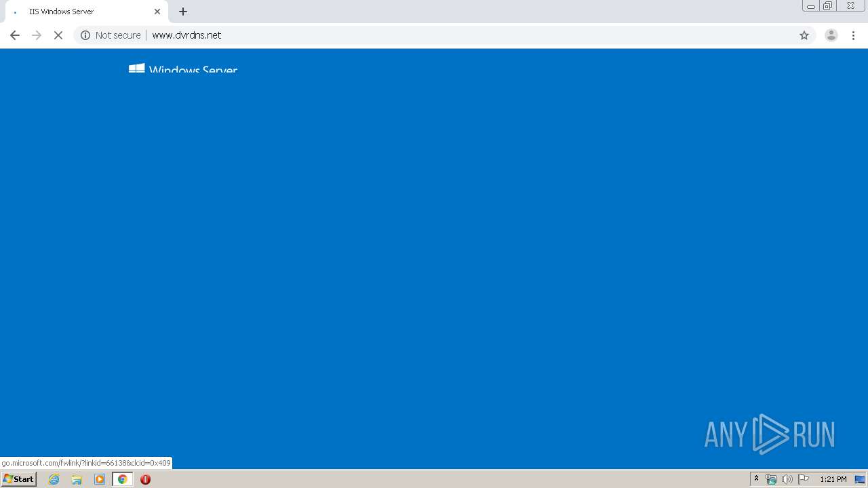Screen dimensions: 868x488
Task: Open the Chrome profile avatar
Action: click(x=831, y=35)
